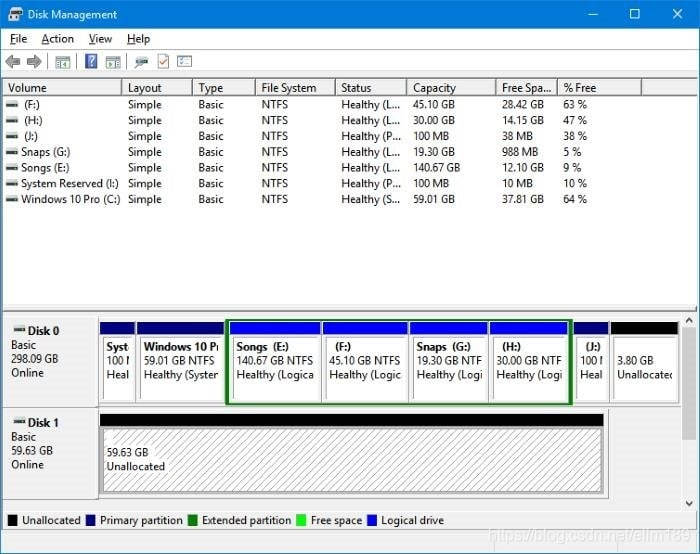Select drive icon beside Snaps (G:)
700x554 pixels.
(12, 152)
